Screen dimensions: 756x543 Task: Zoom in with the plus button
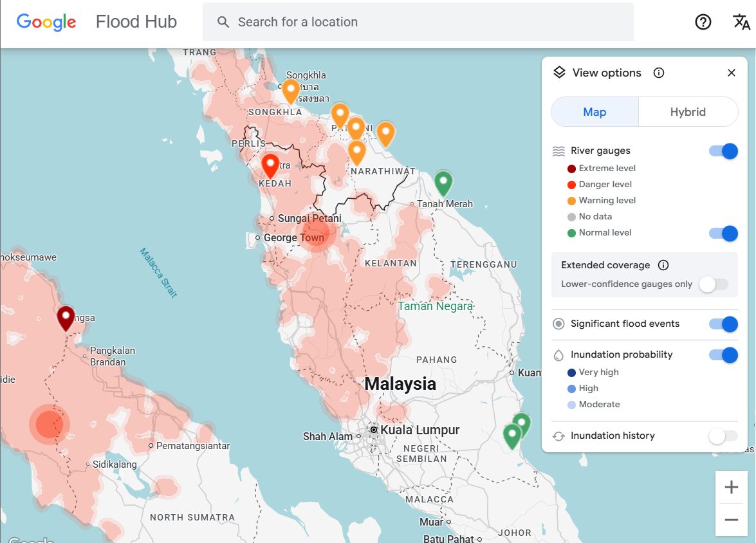point(732,487)
